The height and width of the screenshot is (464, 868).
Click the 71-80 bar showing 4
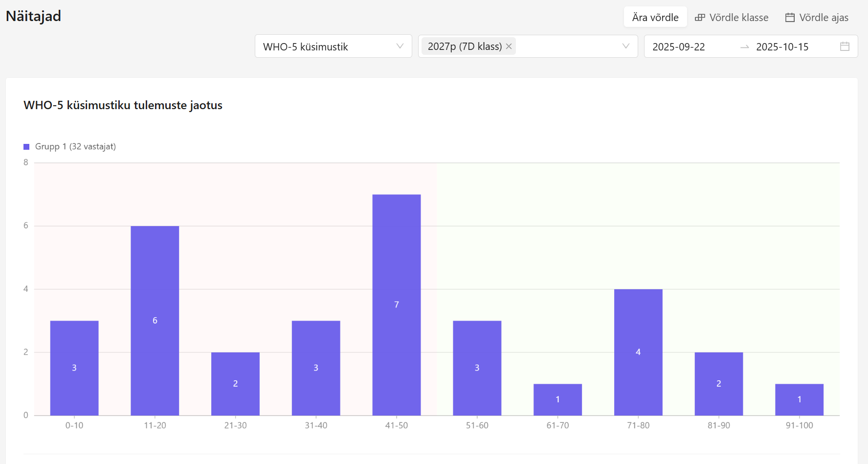coord(638,352)
